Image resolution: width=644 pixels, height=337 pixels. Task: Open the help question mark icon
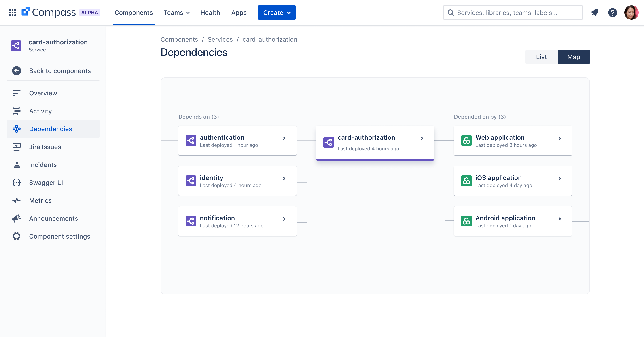coord(612,13)
